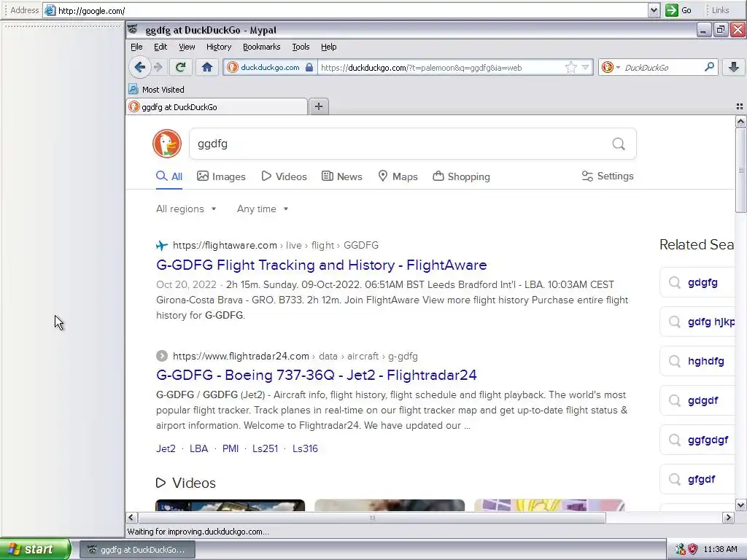Search related term gfgdf
The image size is (747, 560).
(697, 479)
